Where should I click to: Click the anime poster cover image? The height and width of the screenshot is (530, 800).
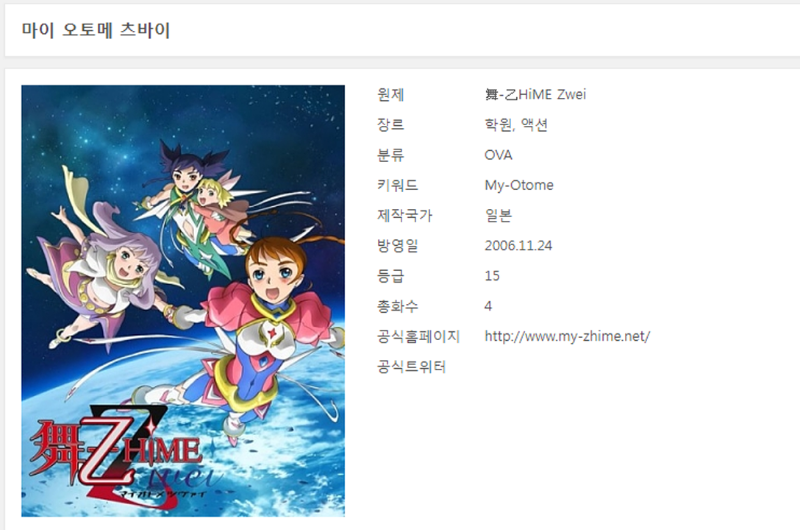tap(183, 301)
